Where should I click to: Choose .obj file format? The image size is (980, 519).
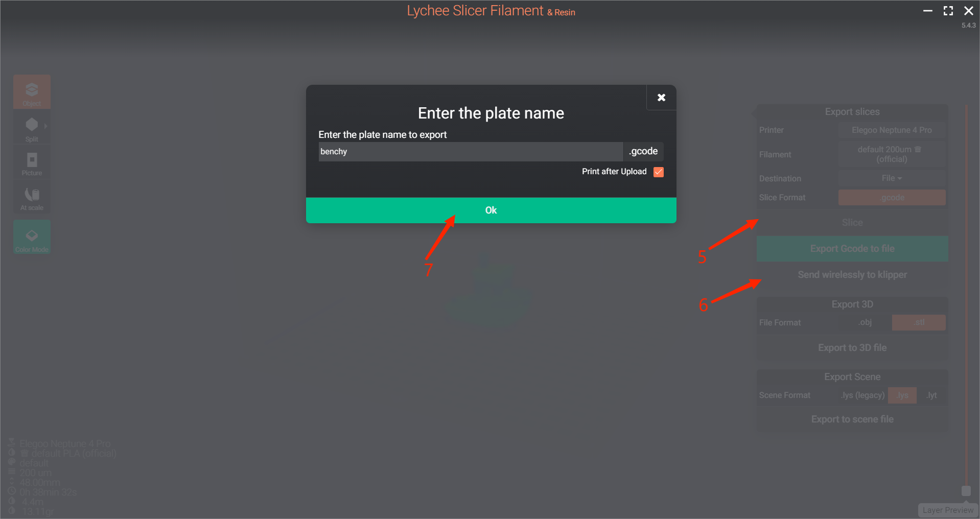pyautogui.click(x=865, y=322)
